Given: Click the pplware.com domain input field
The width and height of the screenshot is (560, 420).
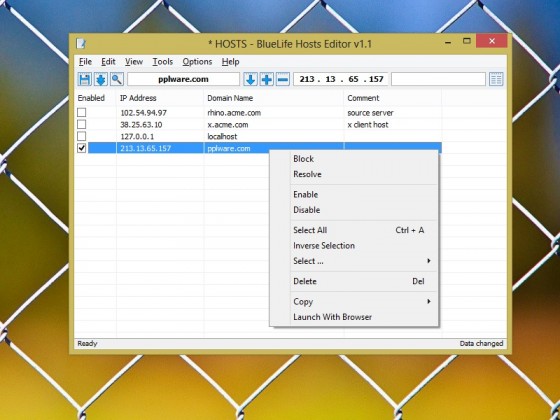Looking at the screenshot, I should coord(183,79).
